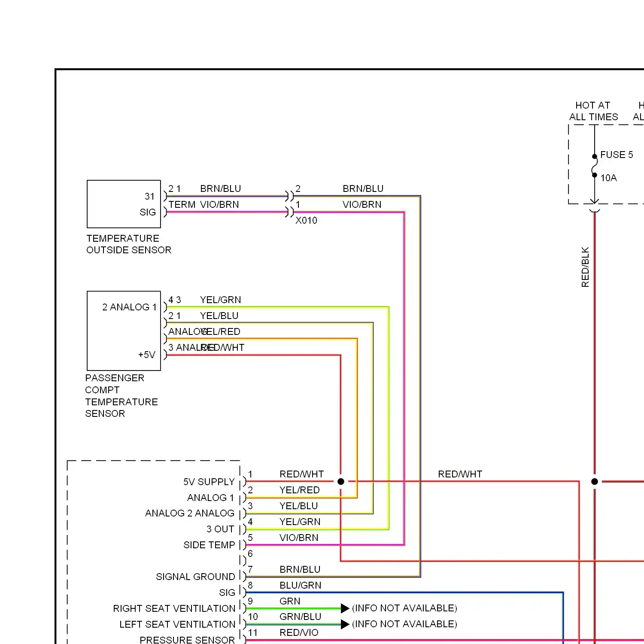Screen dimensions: 644x644
Task: Click the VIO/BRN wire label at pin 5
Action: click(x=299, y=538)
